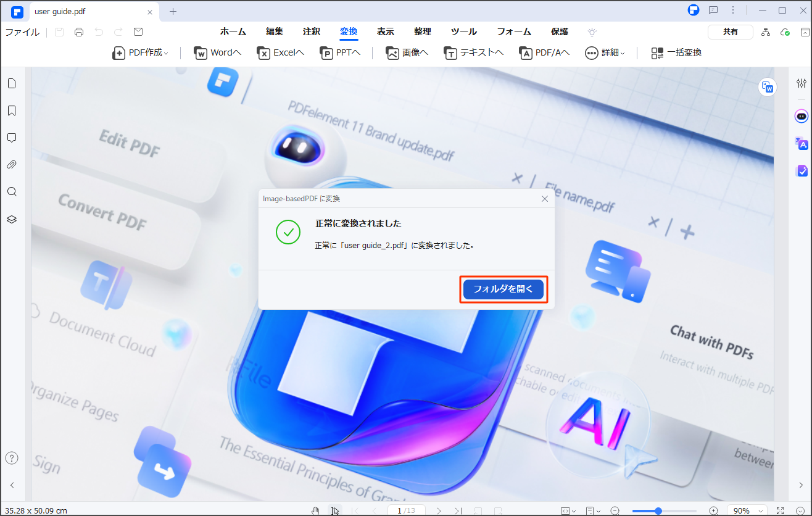
Task: Click フォルダを開く button
Action: coord(503,289)
